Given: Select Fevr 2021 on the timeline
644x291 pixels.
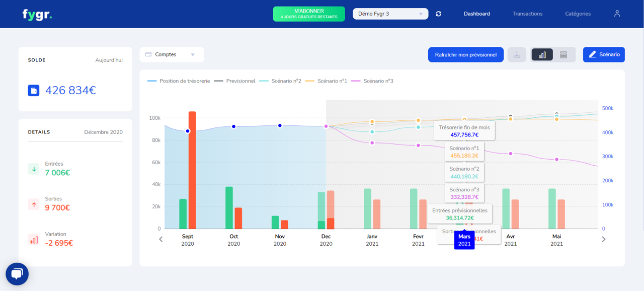Looking at the screenshot, I should pos(418,240).
